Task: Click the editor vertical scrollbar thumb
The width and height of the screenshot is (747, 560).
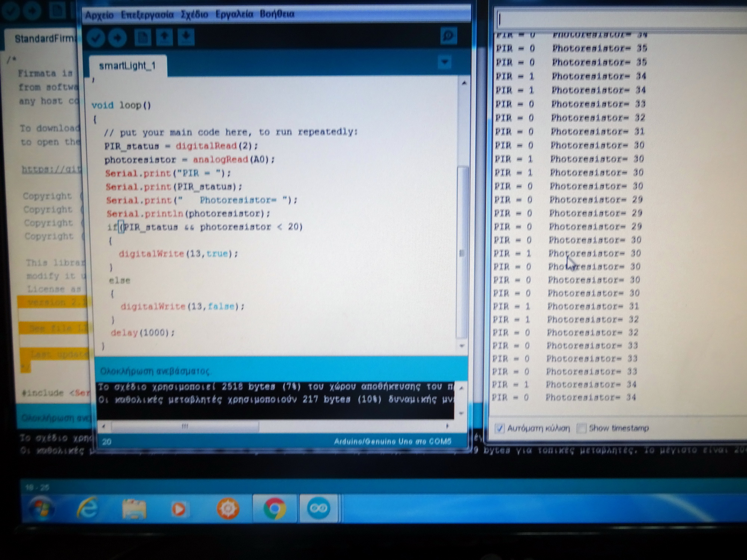Action: coord(462,253)
